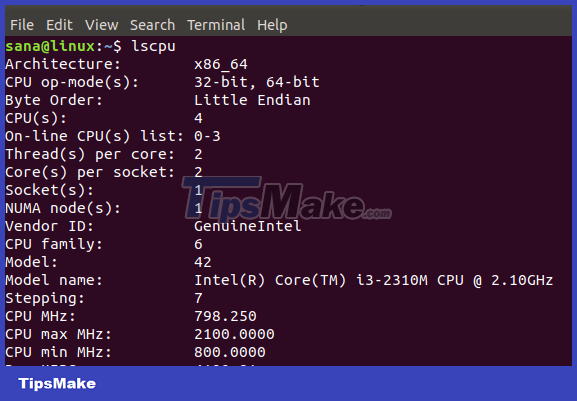Click the 'Architecture:' label

pos(63,64)
